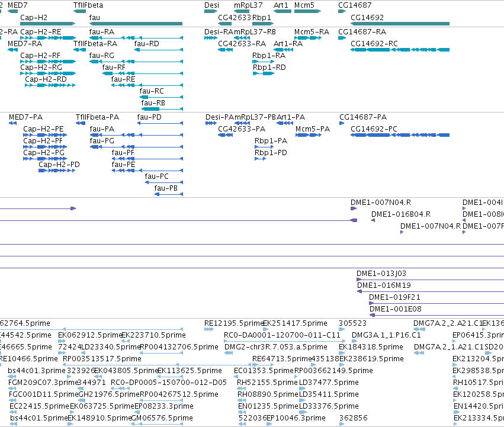The image size is (504, 427).
Task: Select transcript fau-RG
Action: click(x=102, y=56)
